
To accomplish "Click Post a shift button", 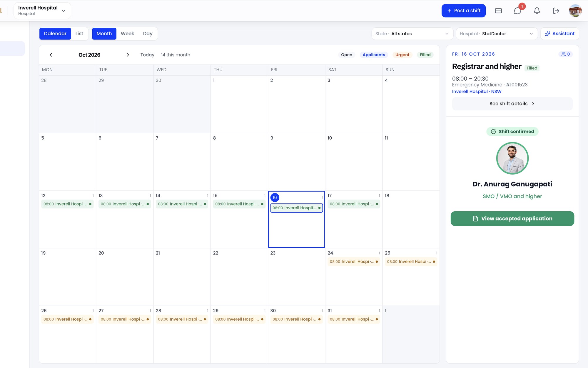I will pyautogui.click(x=464, y=11).
